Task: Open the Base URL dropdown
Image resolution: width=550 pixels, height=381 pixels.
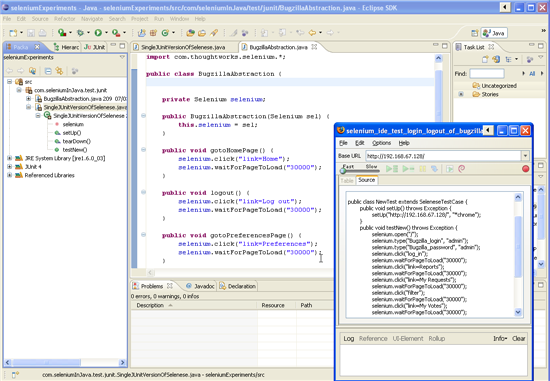Action: (x=525, y=156)
